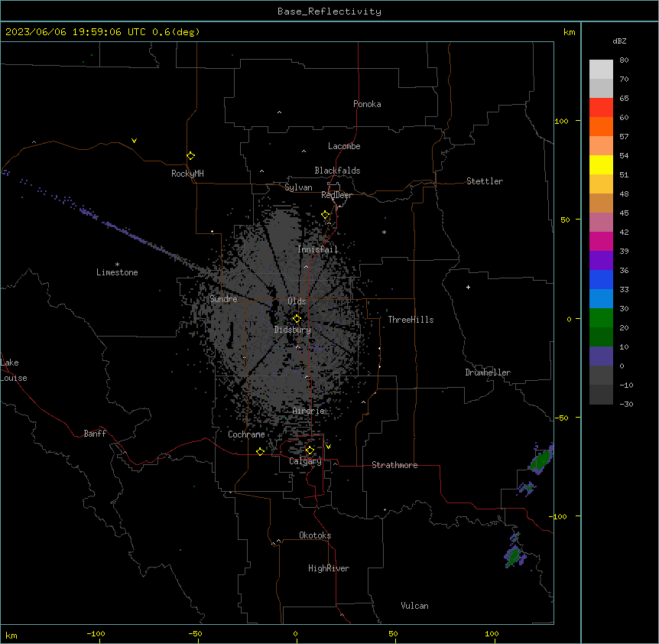The image size is (659, 644).
Task: Click the yellow diamond marker above Calgary label
Action: (310, 450)
